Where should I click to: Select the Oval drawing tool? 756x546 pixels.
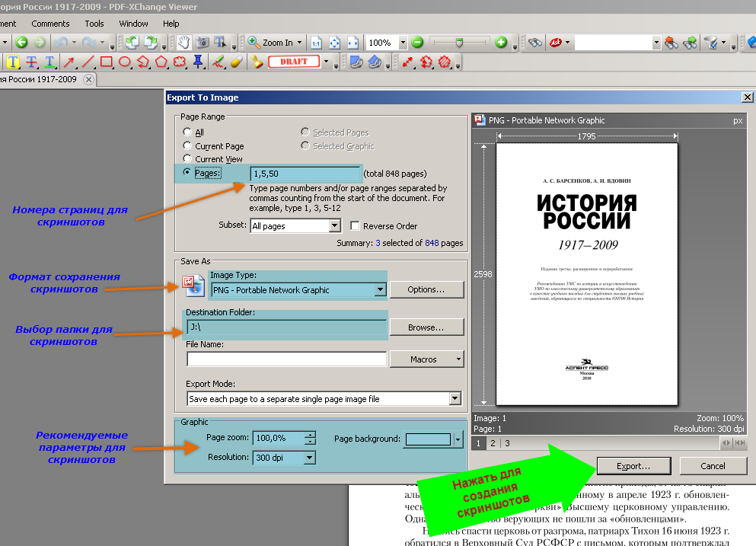[x=124, y=62]
